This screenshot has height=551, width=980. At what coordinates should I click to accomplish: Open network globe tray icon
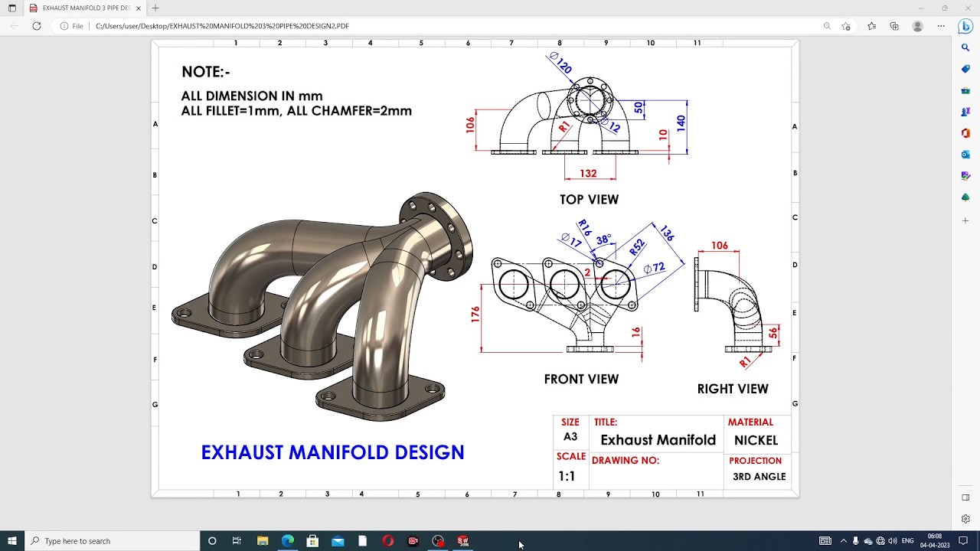pos(880,541)
